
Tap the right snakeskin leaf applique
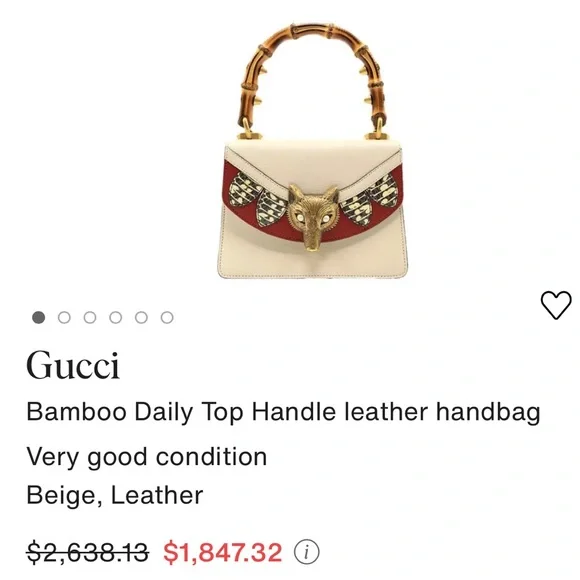coord(370,200)
